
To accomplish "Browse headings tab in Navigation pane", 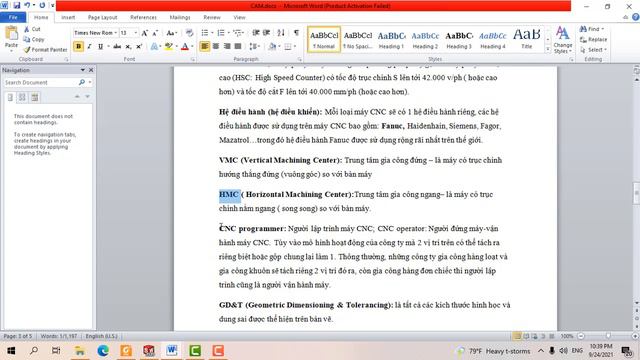I will point(10,97).
